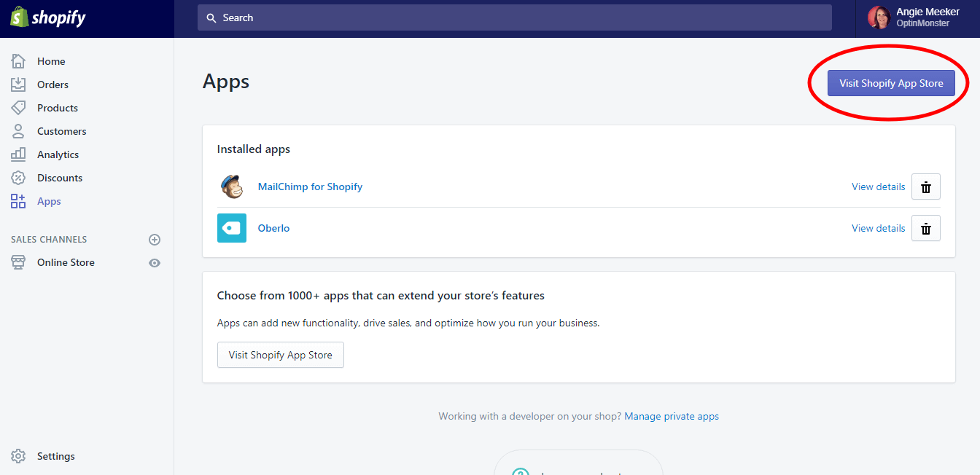Click the Home house icon
The height and width of the screenshot is (475, 980).
[18, 61]
